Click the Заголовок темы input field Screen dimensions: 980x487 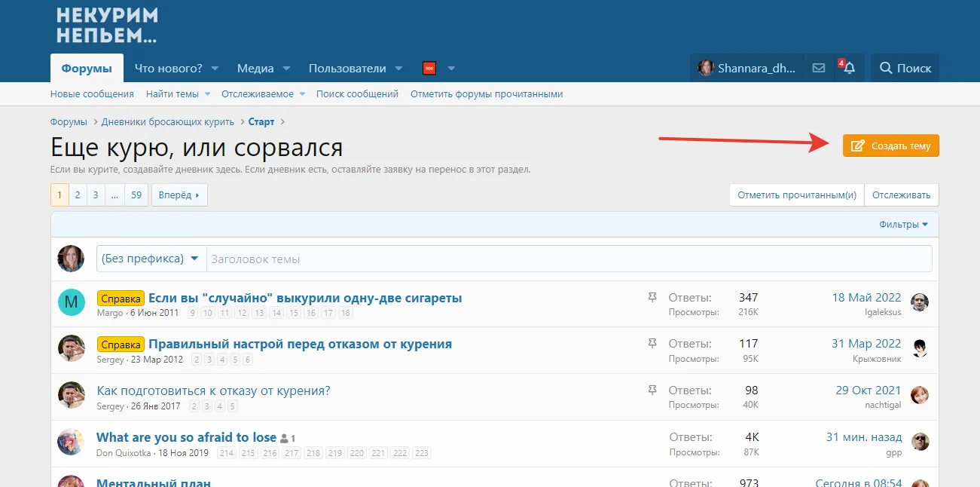point(569,259)
